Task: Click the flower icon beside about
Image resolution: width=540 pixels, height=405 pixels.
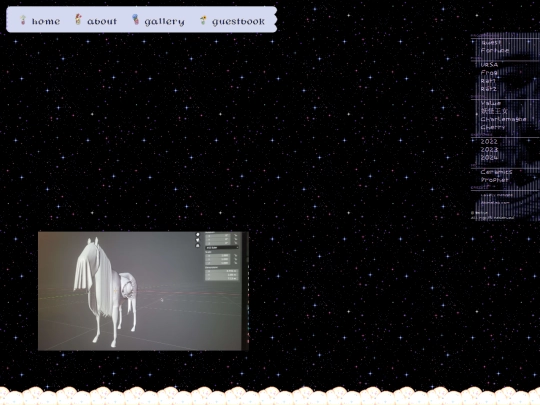Action: pos(78,20)
